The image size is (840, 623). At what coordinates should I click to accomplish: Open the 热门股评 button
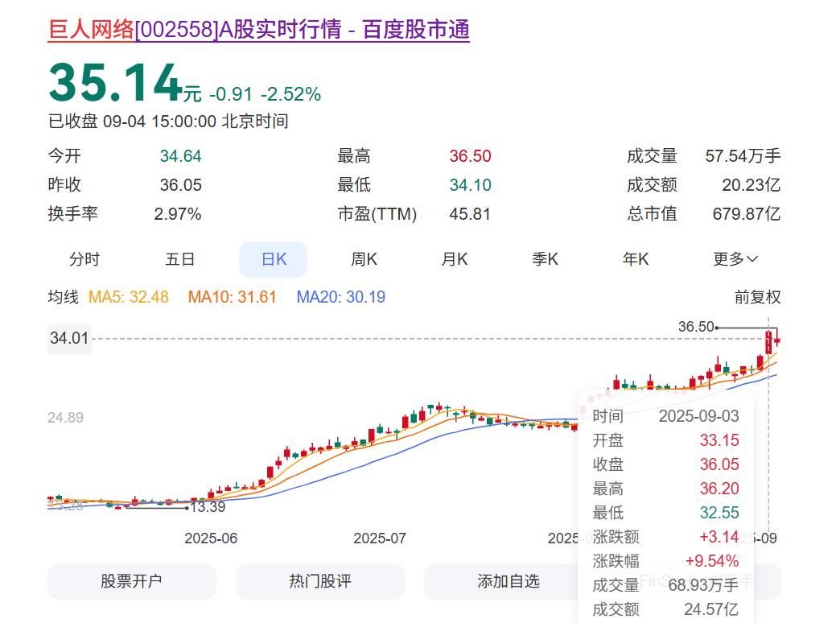point(319,581)
